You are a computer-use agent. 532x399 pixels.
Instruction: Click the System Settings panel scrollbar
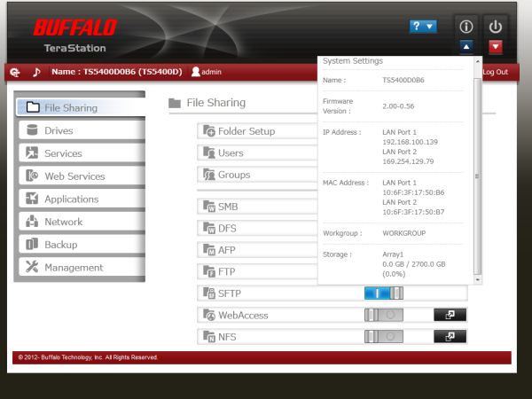[x=479, y=177]
